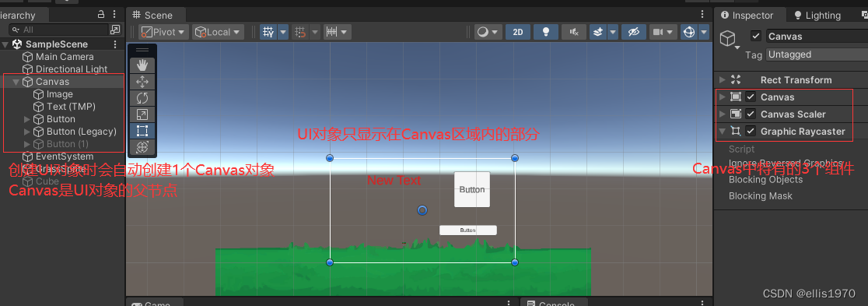
Task: Select the Rotate tool
Action: click(x=142, y=98)
